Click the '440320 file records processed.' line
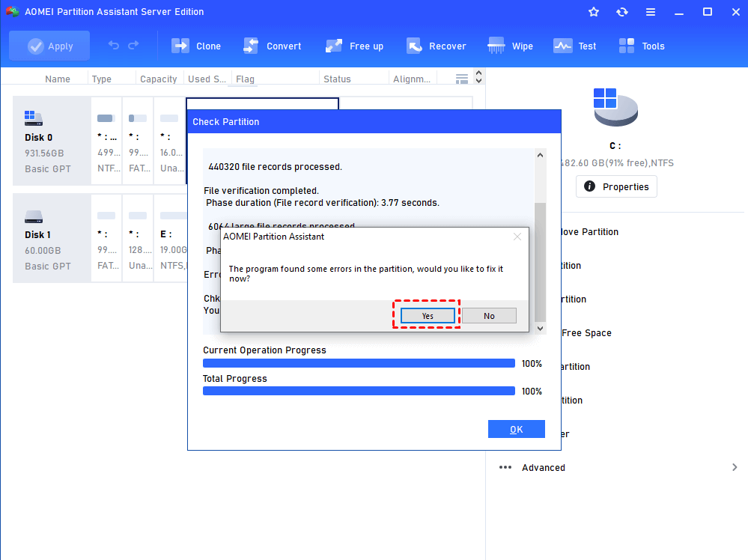The image size is (748, 560). 276,167
